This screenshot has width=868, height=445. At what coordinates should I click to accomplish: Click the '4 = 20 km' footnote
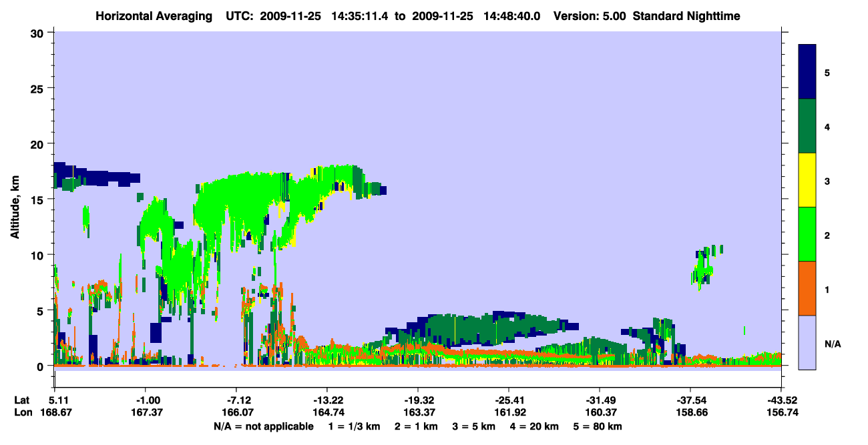[533, 426]
